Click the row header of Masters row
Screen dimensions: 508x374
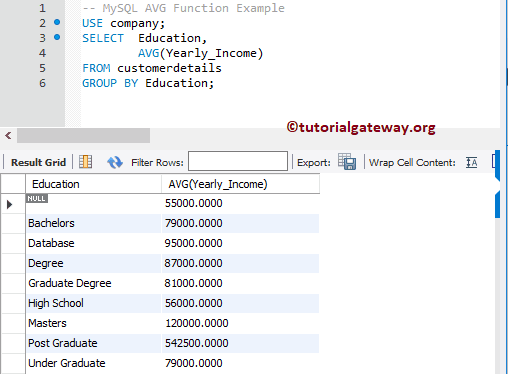(x=13, y=323)
